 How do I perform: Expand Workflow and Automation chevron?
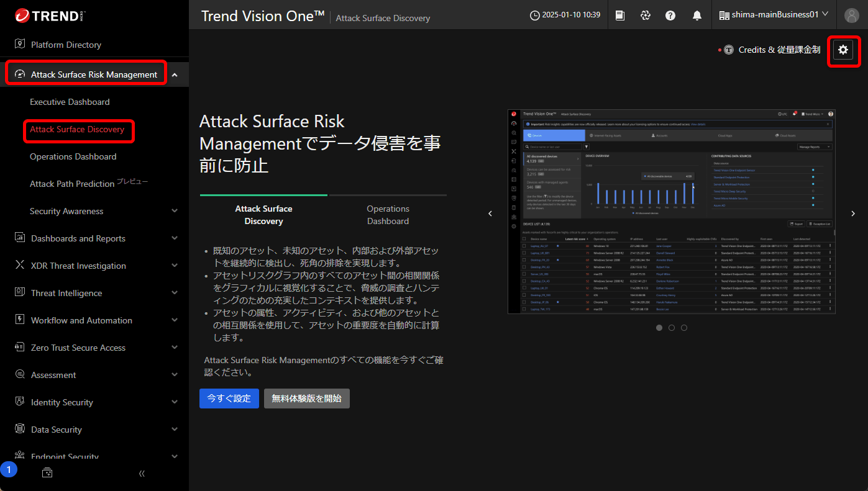click(x=175, y=320)
